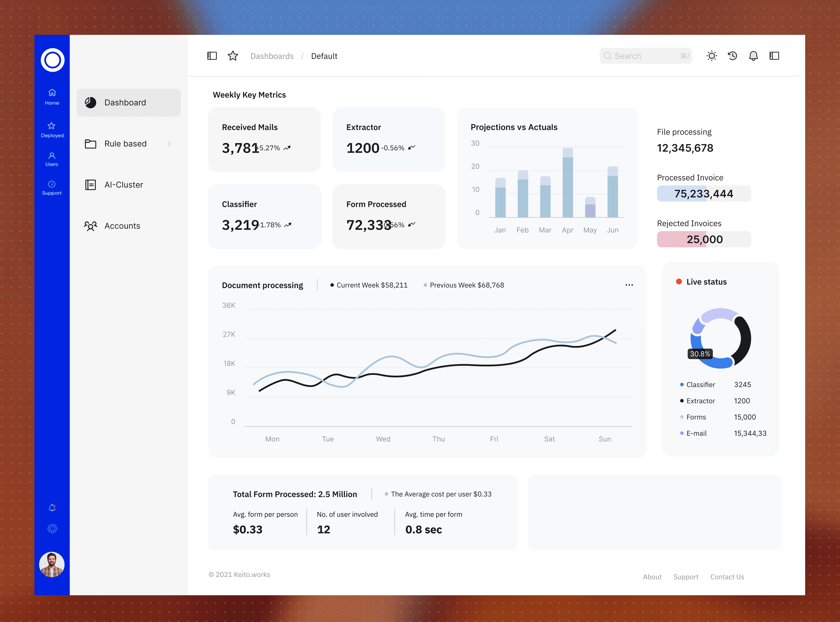Open recent history clock icon
This screenshot has height=622, width=840.
tap(732, 56)
